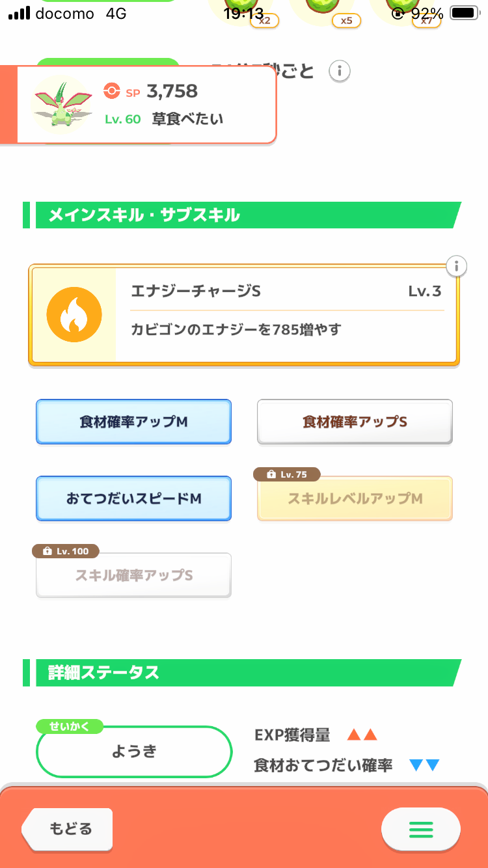This screenshot has height=868, width=488.
Task: Tap the locked スキルレベルアップM skill
Action: (355, 500)
